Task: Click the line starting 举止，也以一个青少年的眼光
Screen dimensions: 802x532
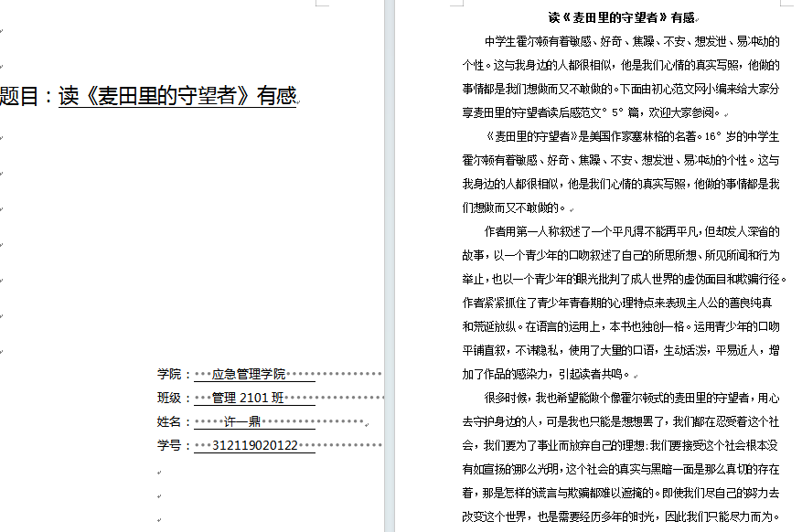Action: [621, 279]
